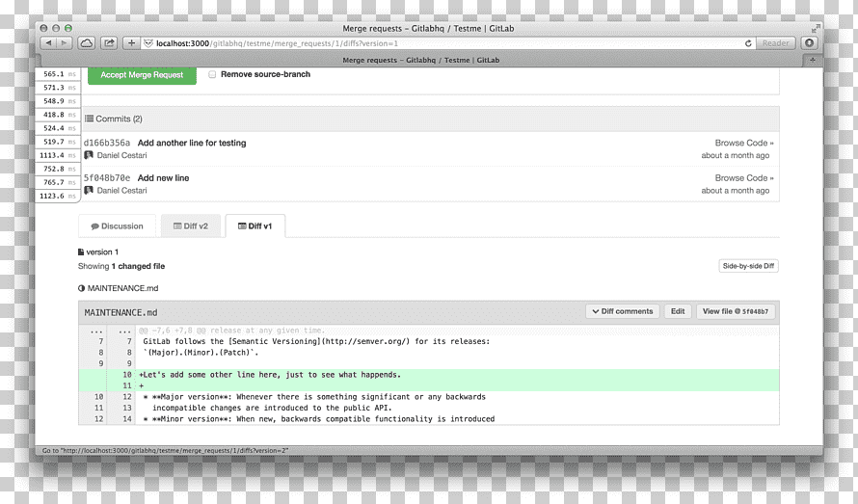Viewport: 858px width, 504px height.
Task: Switch to the Discussion tab
Action: point(117,226)
